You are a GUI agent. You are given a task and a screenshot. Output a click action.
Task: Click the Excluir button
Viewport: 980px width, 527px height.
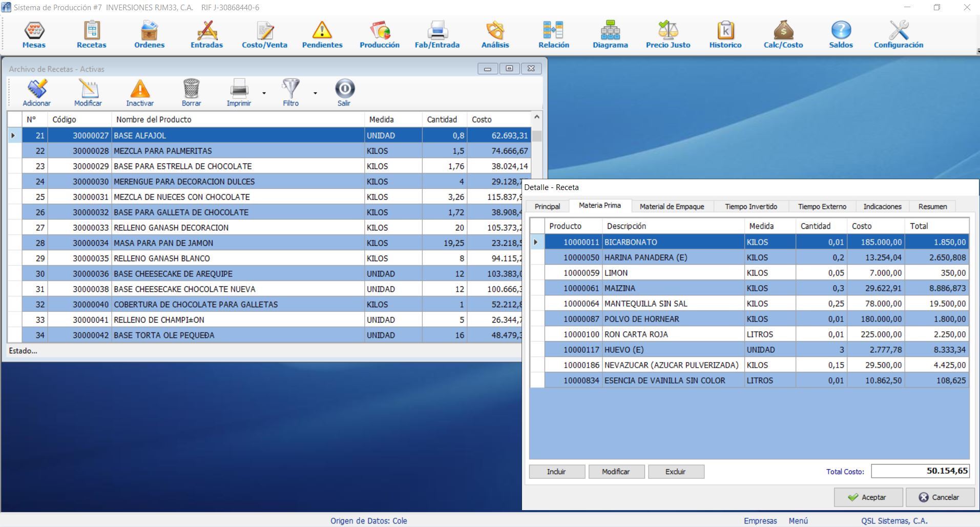[676, 472]
